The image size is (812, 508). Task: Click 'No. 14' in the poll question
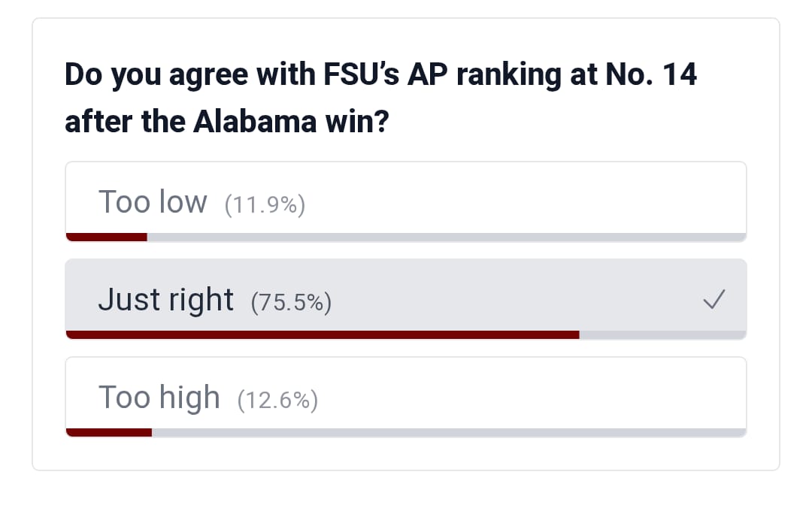(x=651, y=74)
